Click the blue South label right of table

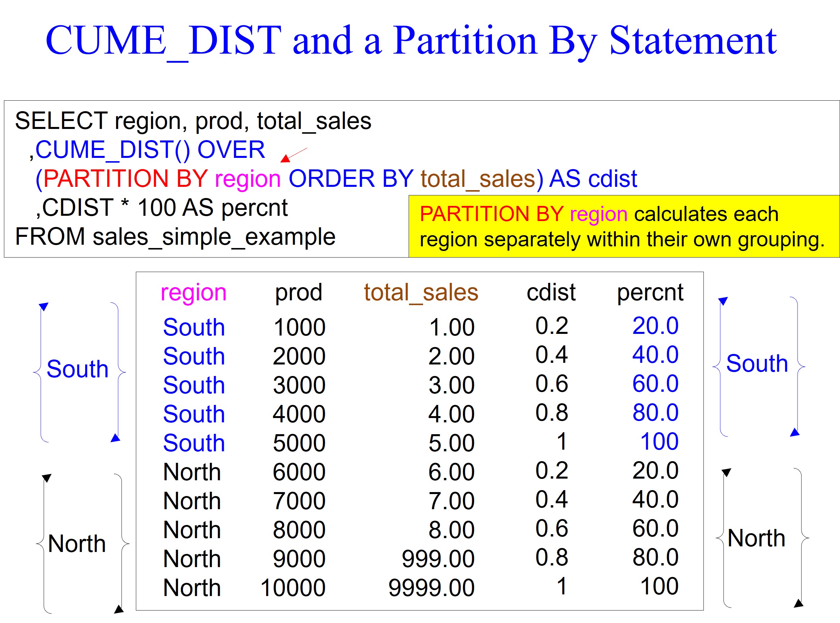coord(757,363)
